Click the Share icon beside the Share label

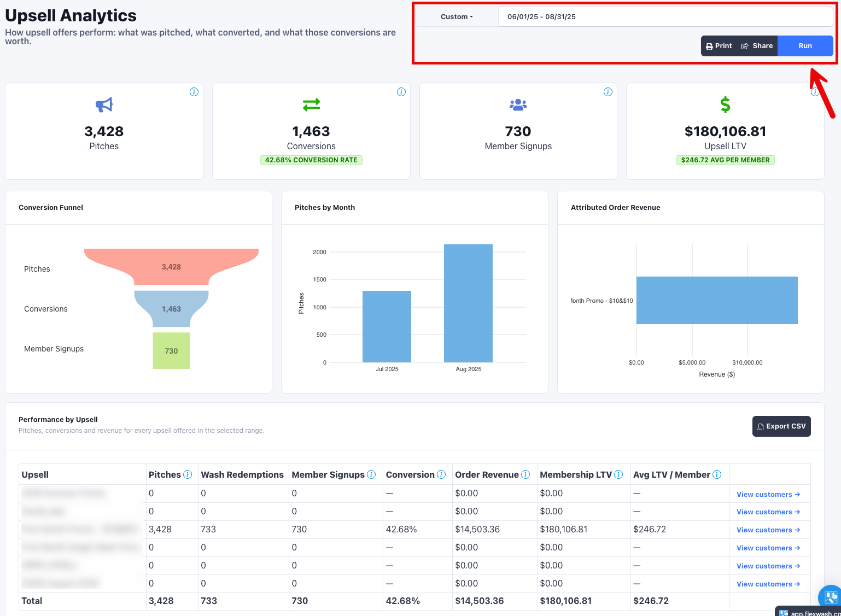tap(745, 46)
